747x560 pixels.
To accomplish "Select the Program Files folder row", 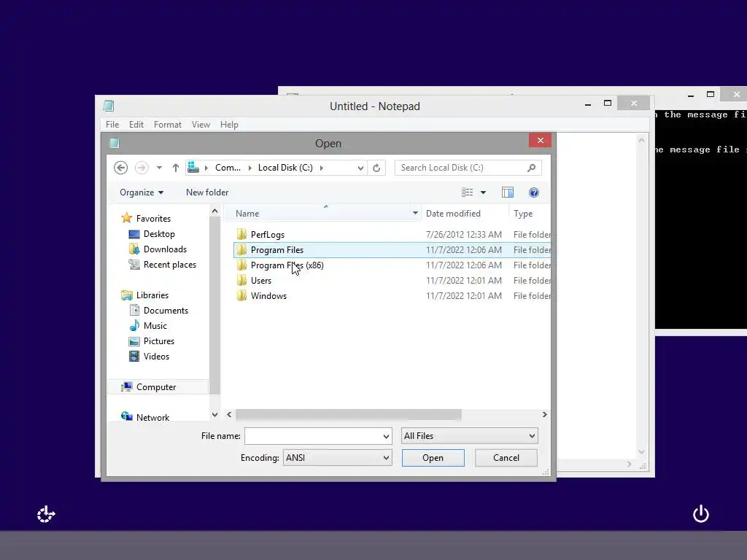I will click(x=392, y=250).
